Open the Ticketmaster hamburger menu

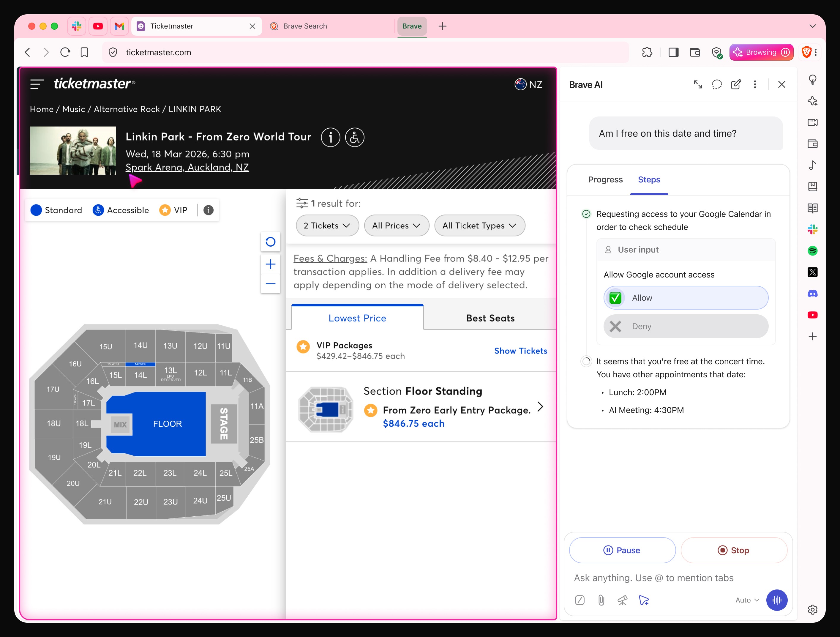[37, 84]
